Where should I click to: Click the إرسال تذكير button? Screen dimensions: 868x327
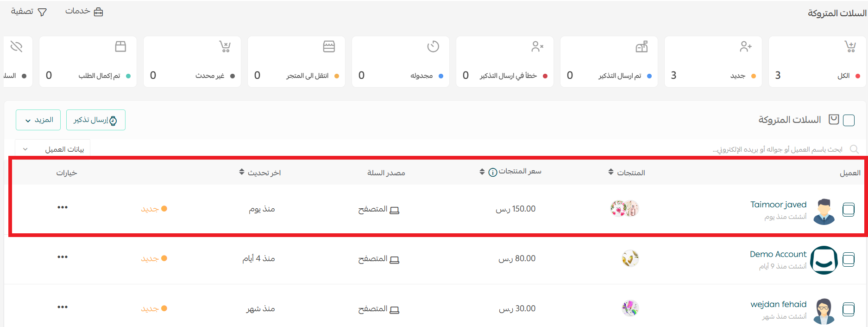click(95, 120)
